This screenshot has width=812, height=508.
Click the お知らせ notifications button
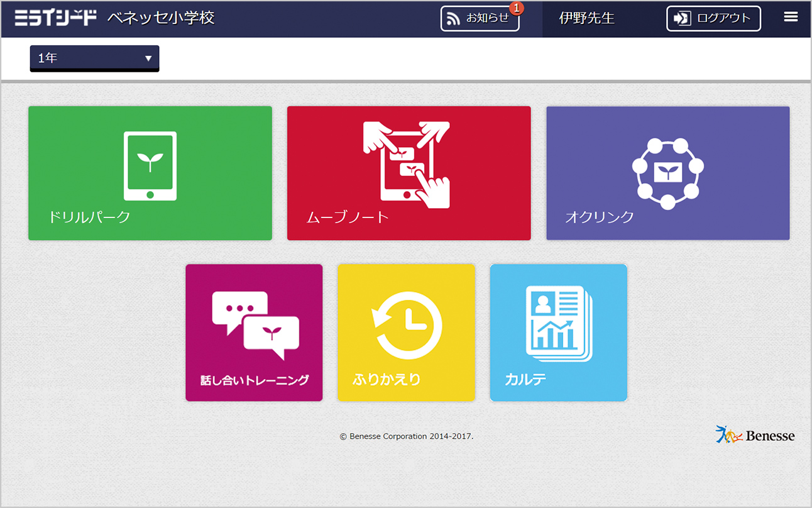pyautogui.click(x=480, y=19)
